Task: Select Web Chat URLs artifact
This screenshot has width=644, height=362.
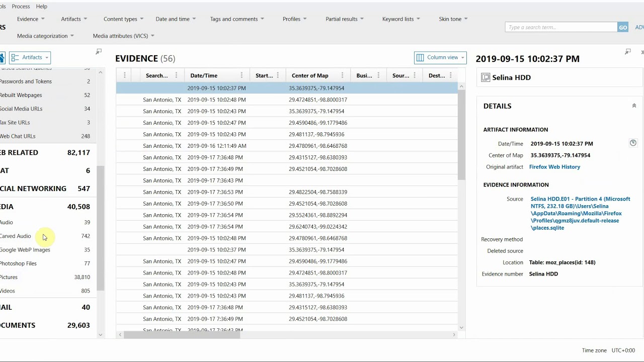Action: pyautogui.click(x=45, y=136)
